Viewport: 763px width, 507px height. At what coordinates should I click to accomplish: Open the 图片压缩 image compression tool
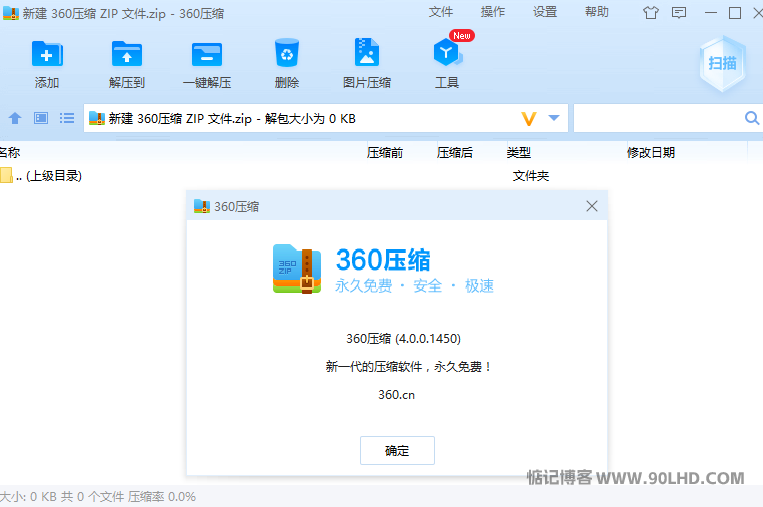click(367, 52)
